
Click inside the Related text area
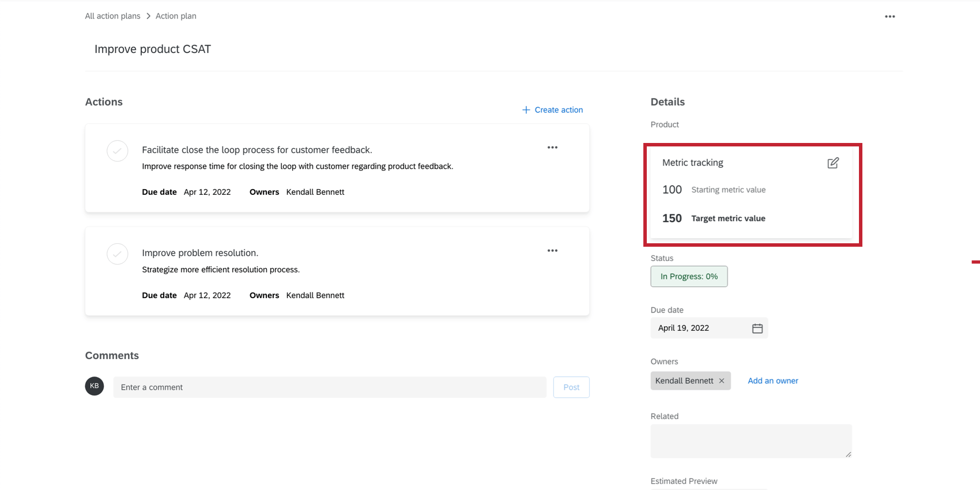click(x=751, y=441)
